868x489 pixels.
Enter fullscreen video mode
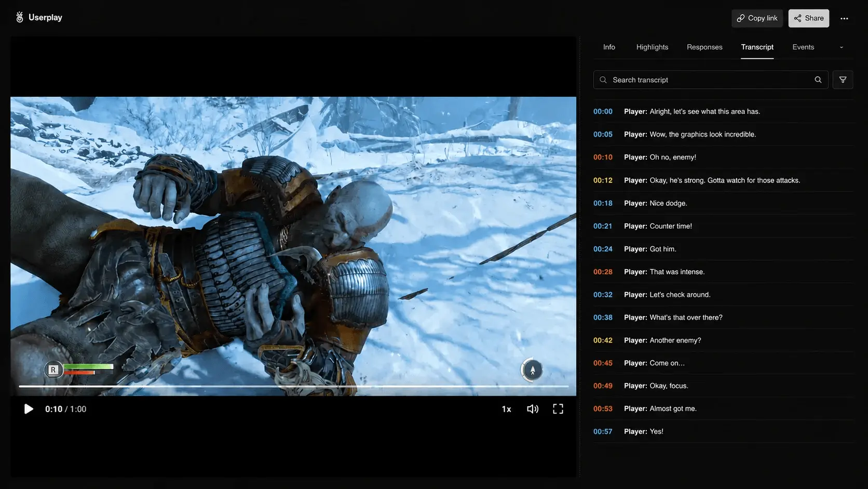pos(558,409)
